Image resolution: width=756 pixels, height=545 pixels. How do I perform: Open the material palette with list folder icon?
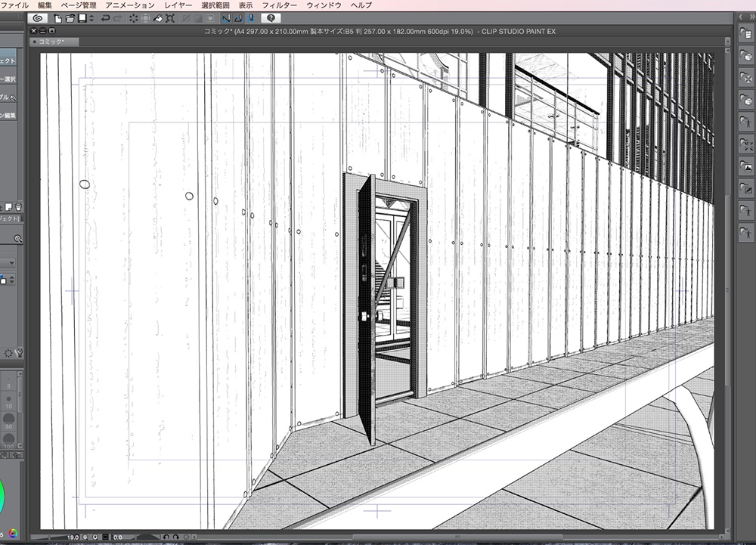(x=746, y=33)
